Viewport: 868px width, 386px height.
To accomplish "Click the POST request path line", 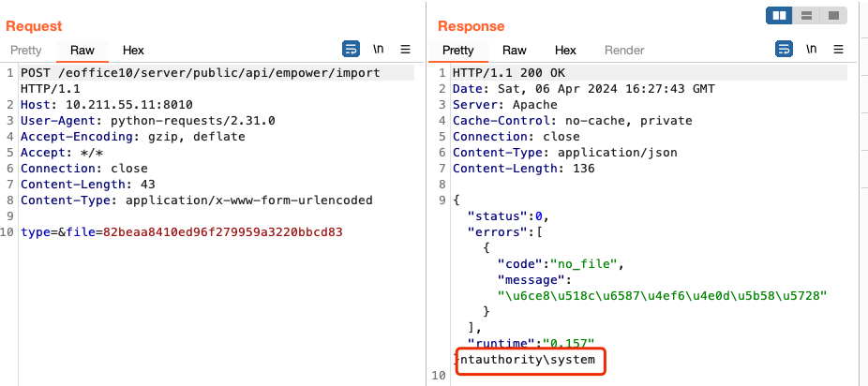I will tap(201, 73).
